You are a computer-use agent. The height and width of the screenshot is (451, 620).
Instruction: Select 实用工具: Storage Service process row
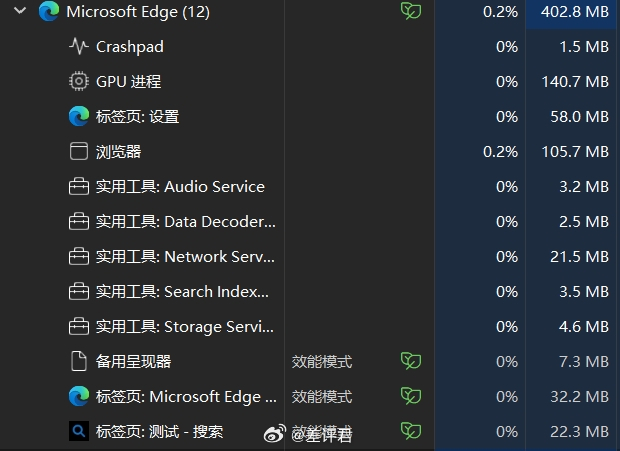tap(310, 326)
